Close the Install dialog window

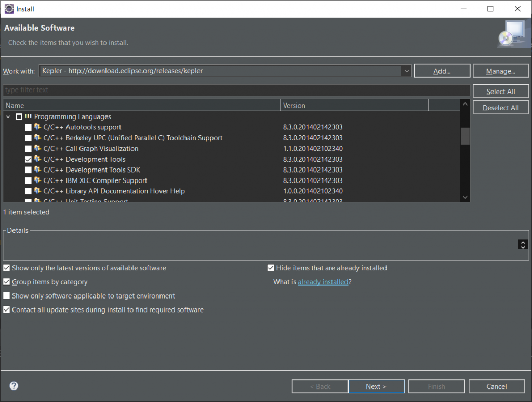click(x=517, y=9)
